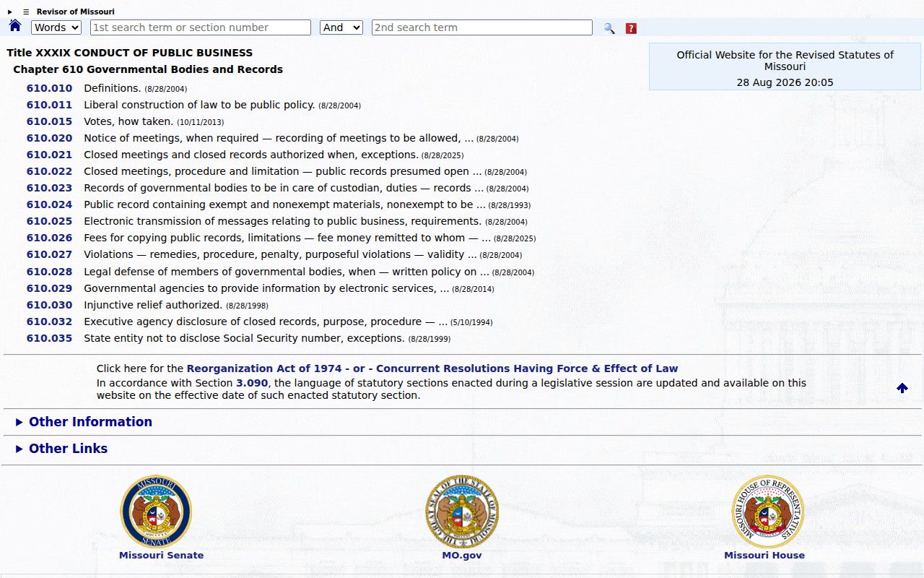
Task: Open the Missouri House seal
Action: click(x=767, y=512)
